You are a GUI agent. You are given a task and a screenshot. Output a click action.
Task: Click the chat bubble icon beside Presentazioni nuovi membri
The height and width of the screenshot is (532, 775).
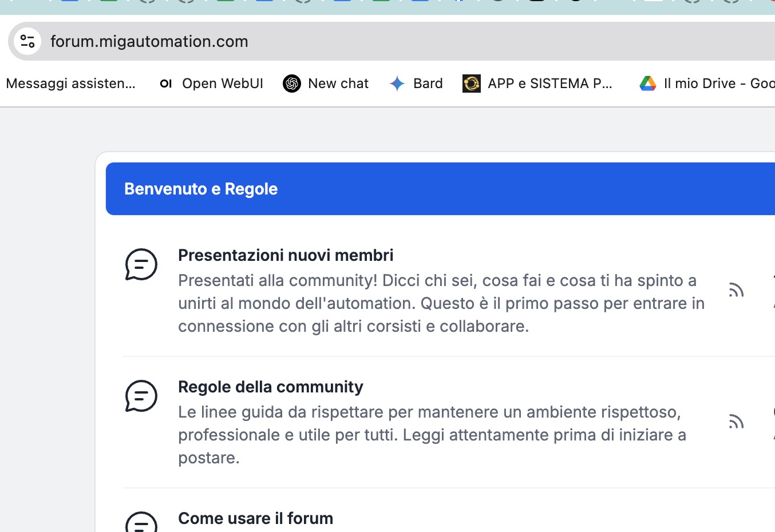[141, 264]
